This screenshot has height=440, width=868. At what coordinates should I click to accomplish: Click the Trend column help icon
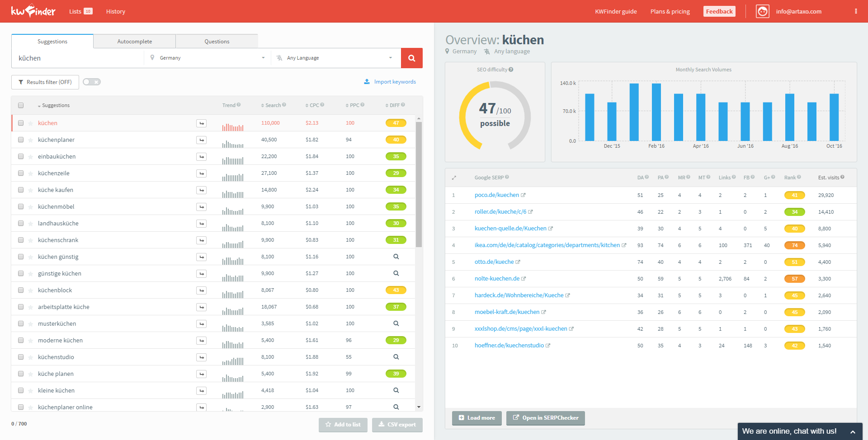[239, 105]
